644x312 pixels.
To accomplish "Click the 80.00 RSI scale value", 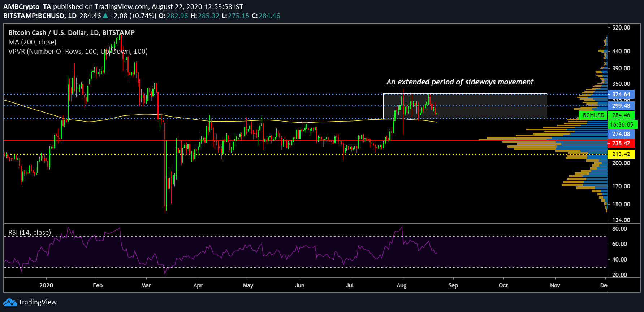I will [620, 229].
